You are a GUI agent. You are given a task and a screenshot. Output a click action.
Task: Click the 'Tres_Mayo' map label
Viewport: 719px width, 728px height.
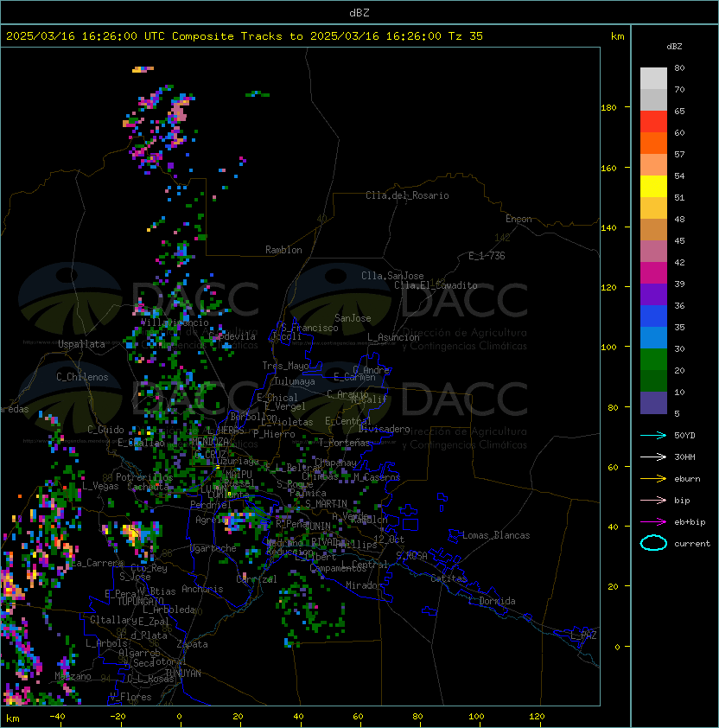click(285, 366)
